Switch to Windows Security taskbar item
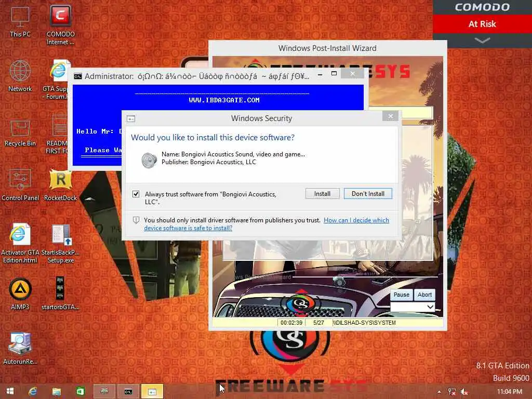 tap(152, 391)
